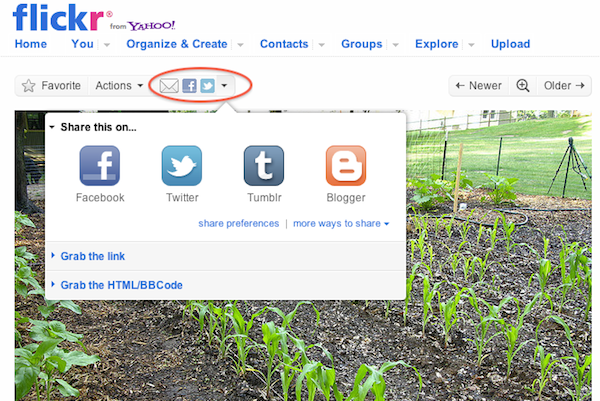
Task: Go to Organize & Create menu
Action: coord(177,44)
